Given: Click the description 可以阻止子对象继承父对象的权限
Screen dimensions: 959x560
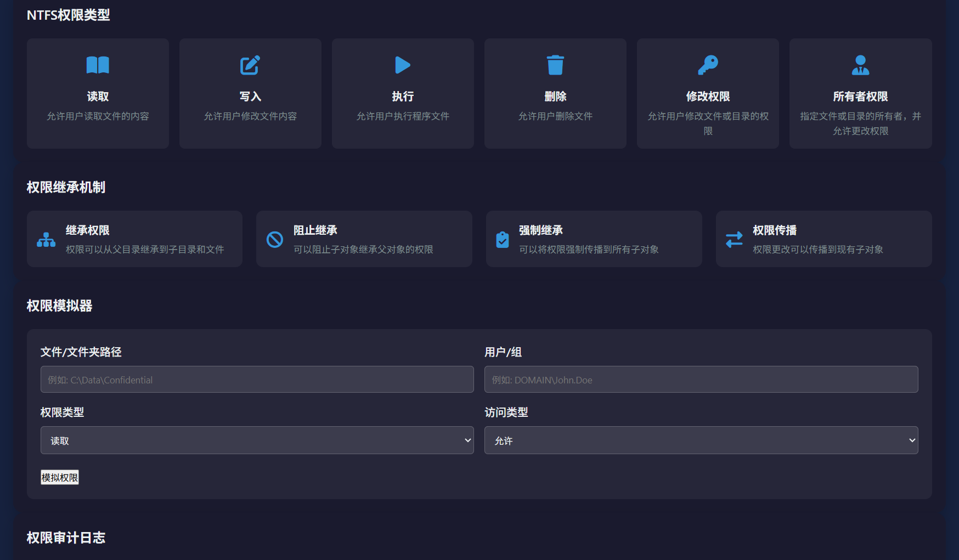Looking at the screenshot, I should coord(363,250).
